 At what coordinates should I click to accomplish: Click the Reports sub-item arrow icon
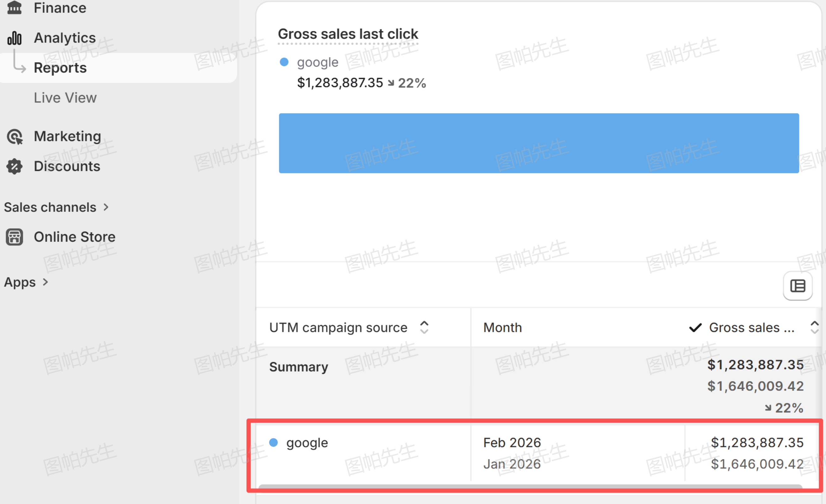click(x=19, y=62)
